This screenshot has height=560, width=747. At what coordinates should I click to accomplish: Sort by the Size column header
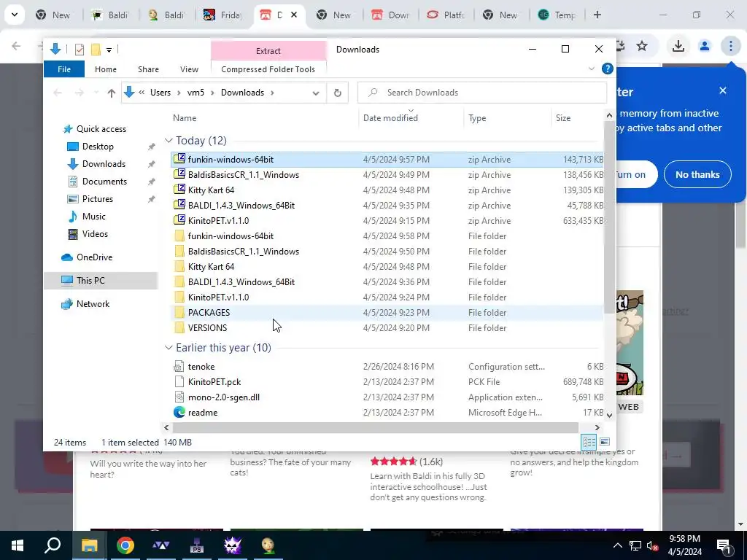coord(563,117)
